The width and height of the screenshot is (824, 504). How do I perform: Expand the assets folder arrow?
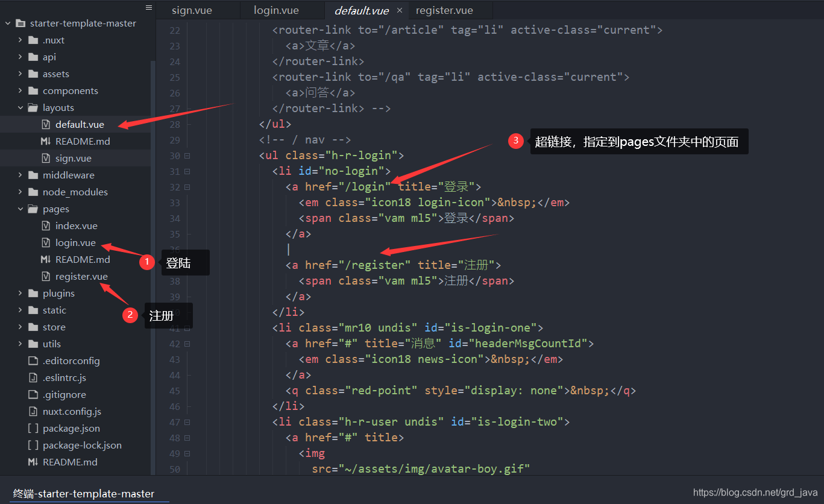(x=20, y=74)
